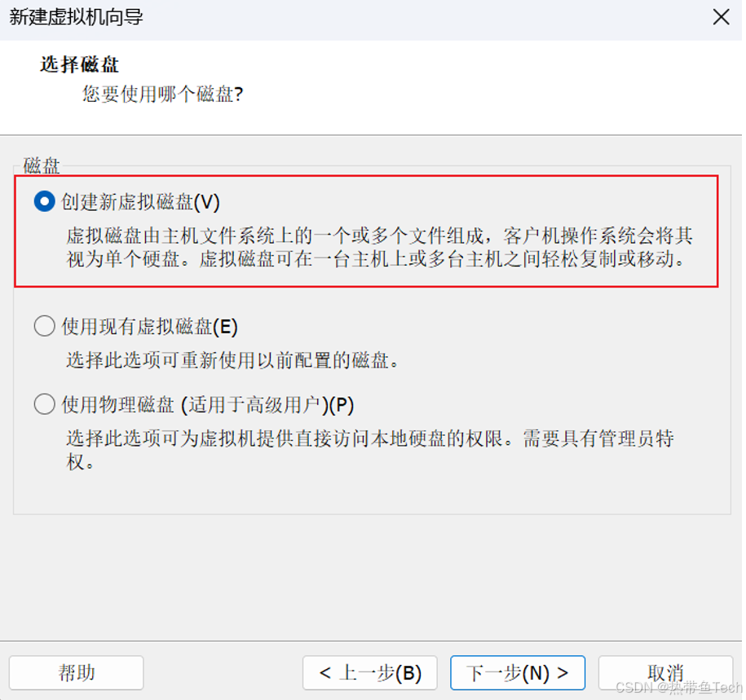Click empty area below the 磁盘 group box
The width and height of the screenshot is (746, 700).
tap(371, 575)
